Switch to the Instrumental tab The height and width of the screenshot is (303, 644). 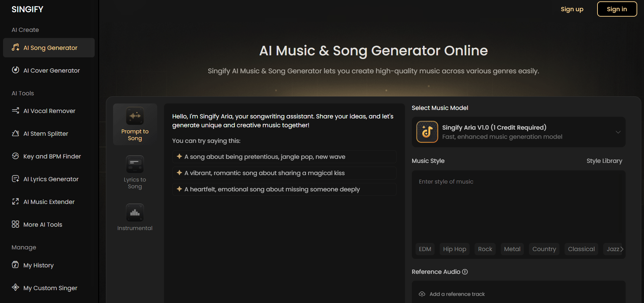135,217
